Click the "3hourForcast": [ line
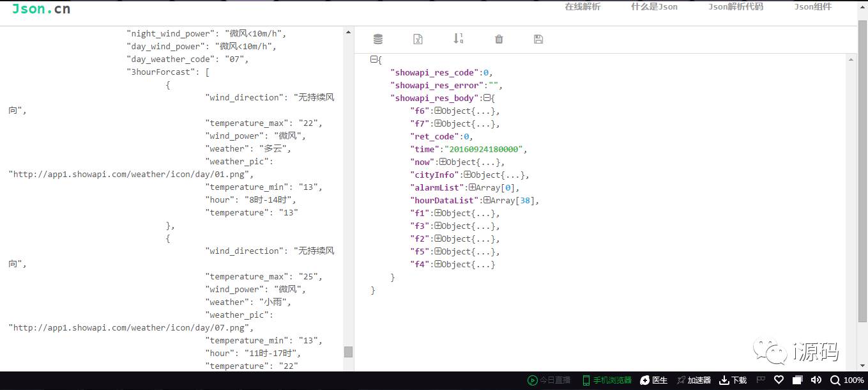868x390 pixels. pyautogui.click(x=168, y=72)
